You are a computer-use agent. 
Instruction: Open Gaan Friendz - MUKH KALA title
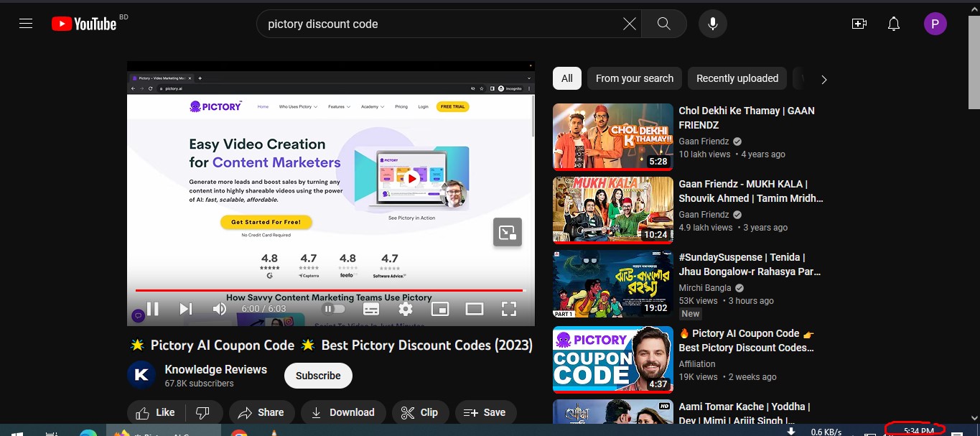[x=751, y=191]
